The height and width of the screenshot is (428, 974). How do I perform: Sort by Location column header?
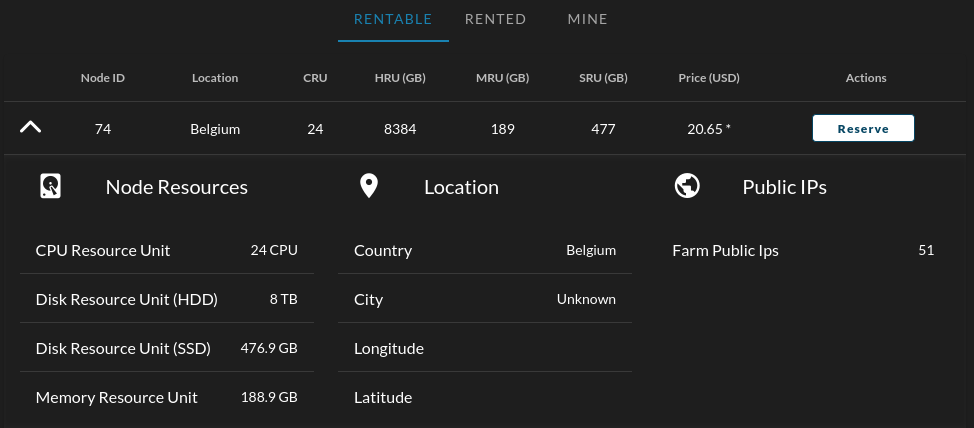[x=215, y=78]
